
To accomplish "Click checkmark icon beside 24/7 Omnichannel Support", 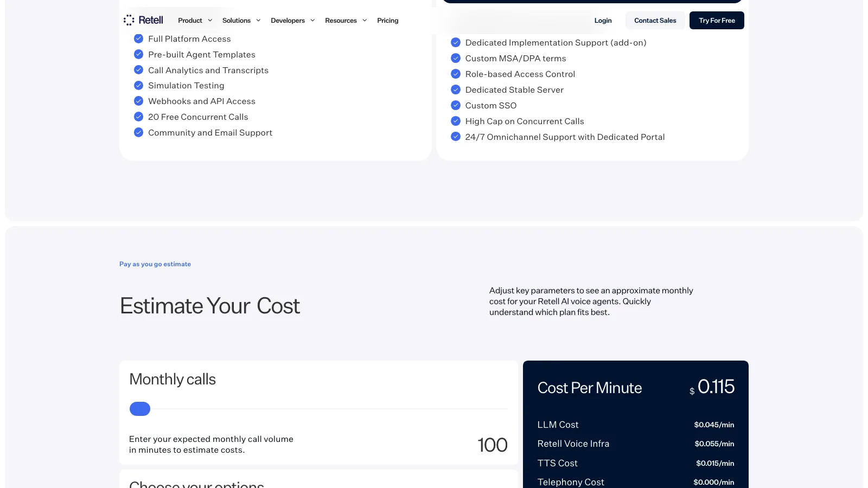I will [x=456, y=137].
